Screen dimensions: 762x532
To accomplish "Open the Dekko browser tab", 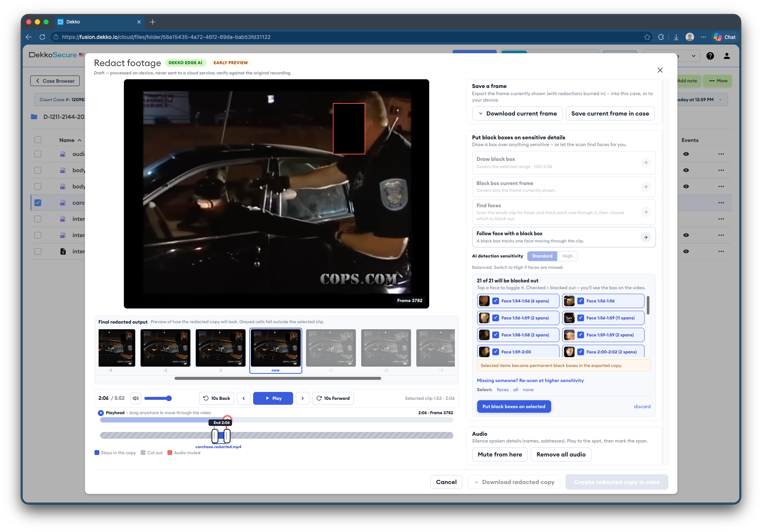I will pyautogui.click(x=99, y=22).
